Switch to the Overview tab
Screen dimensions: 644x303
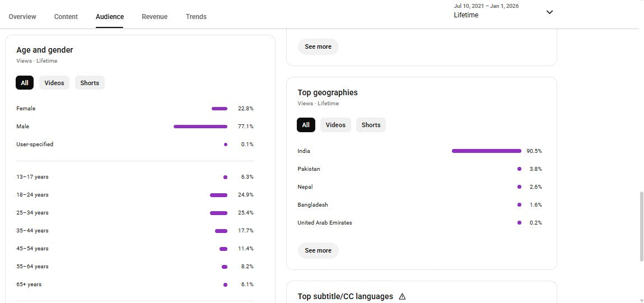[x=22, y=17]
